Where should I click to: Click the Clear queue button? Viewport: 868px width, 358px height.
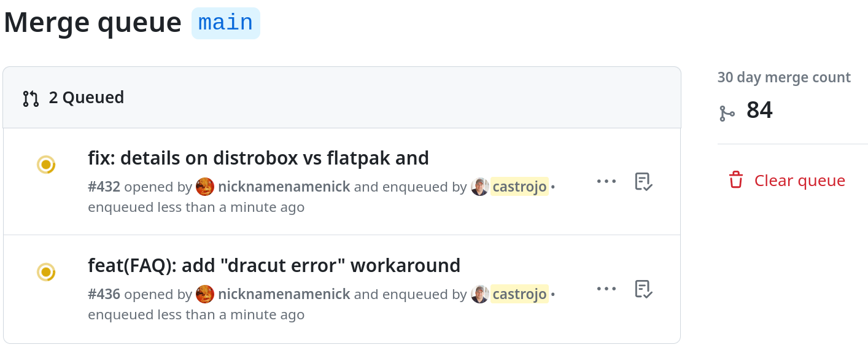pos(799,181)
